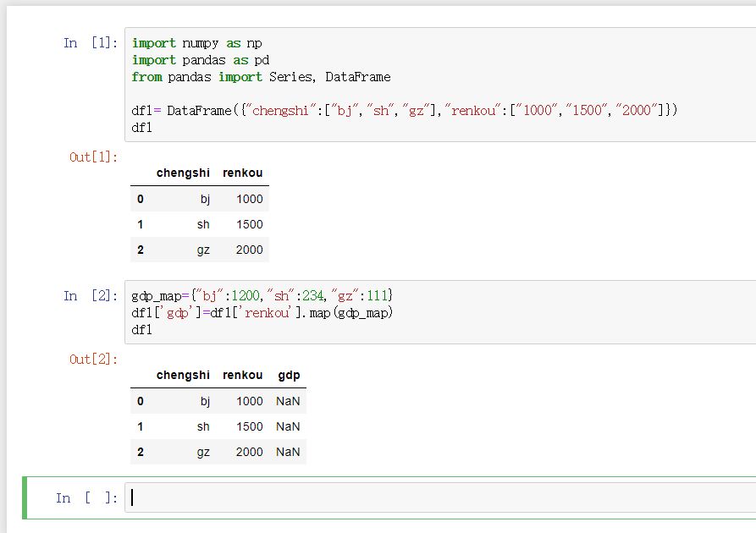
Task: Click 'chengshi' header in the Out[2] table
Action: pos(183,376)
